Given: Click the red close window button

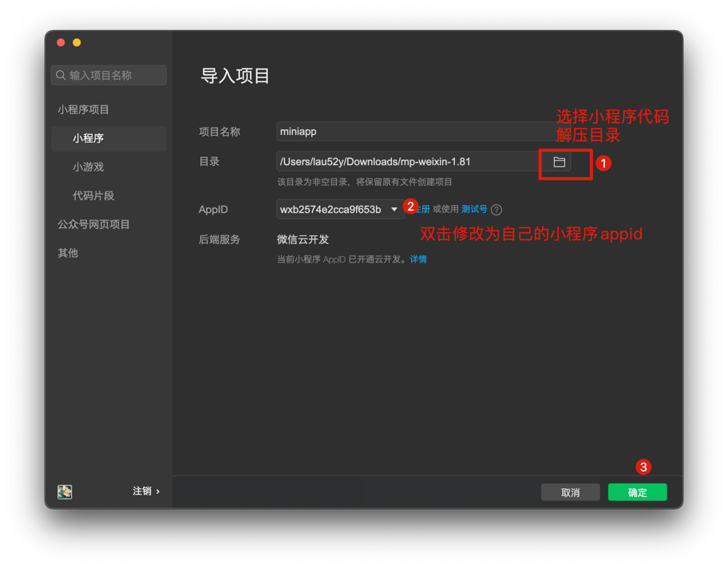Looking at the screenshot, I should (x=61, y=43).
